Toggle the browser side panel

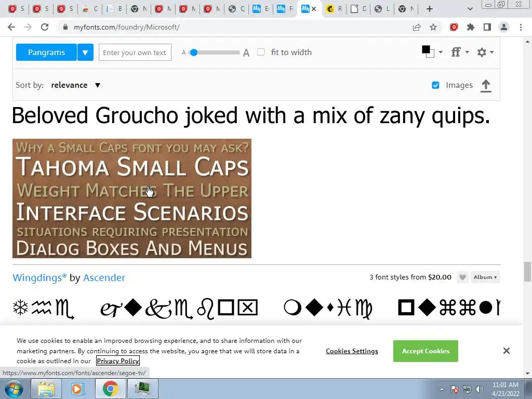(487, 27)
